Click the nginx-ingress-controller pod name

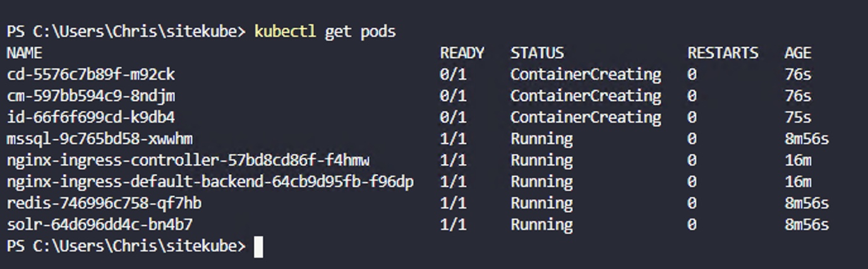188,160
